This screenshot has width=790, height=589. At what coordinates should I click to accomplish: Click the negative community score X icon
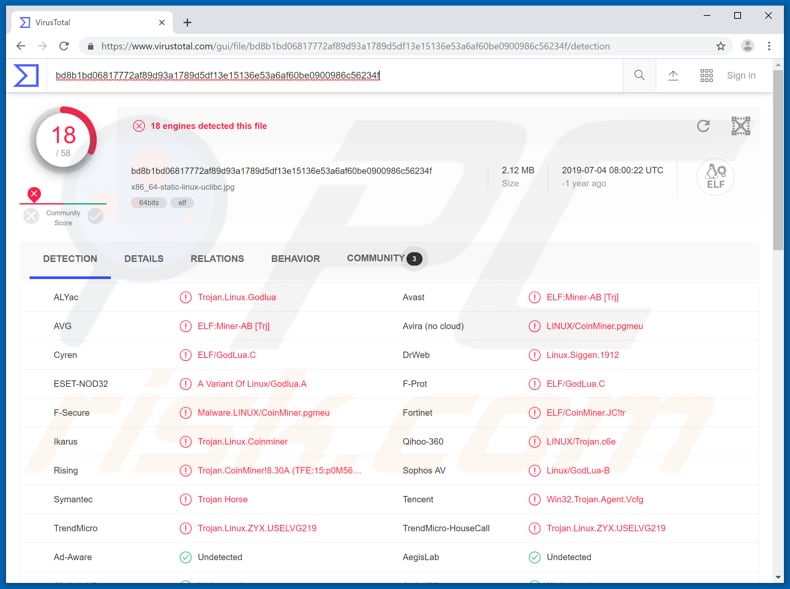[x=31, y=216]
